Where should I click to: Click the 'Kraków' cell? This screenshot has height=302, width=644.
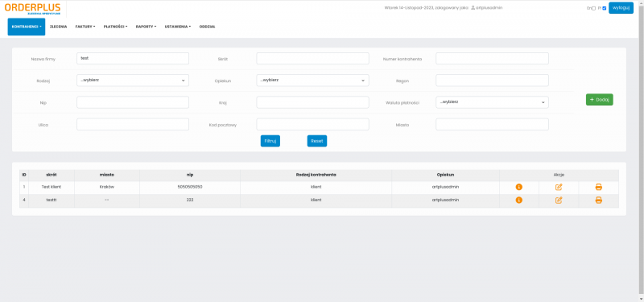[x=107, y=187]
